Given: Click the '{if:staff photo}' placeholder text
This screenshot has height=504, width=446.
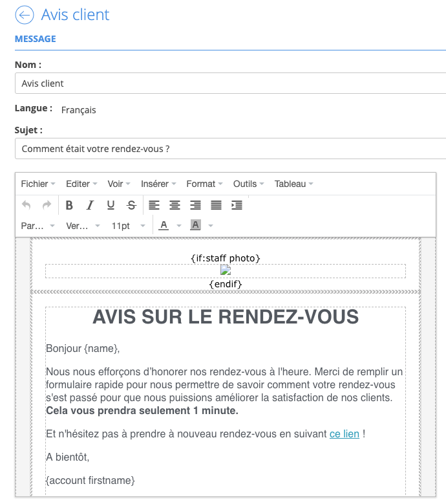Looking at the screenshot, I should 226,258.
